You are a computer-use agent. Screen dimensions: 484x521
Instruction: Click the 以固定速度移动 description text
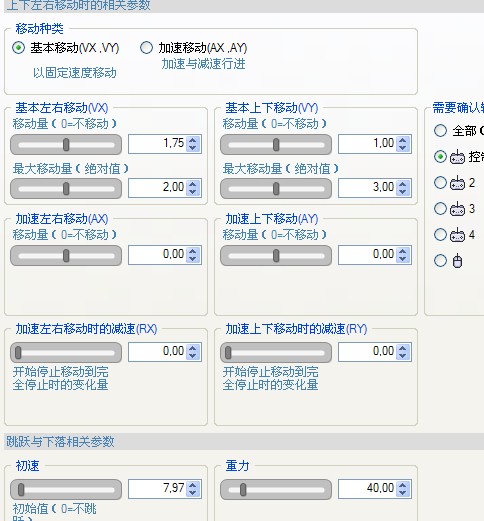[75, 73]
